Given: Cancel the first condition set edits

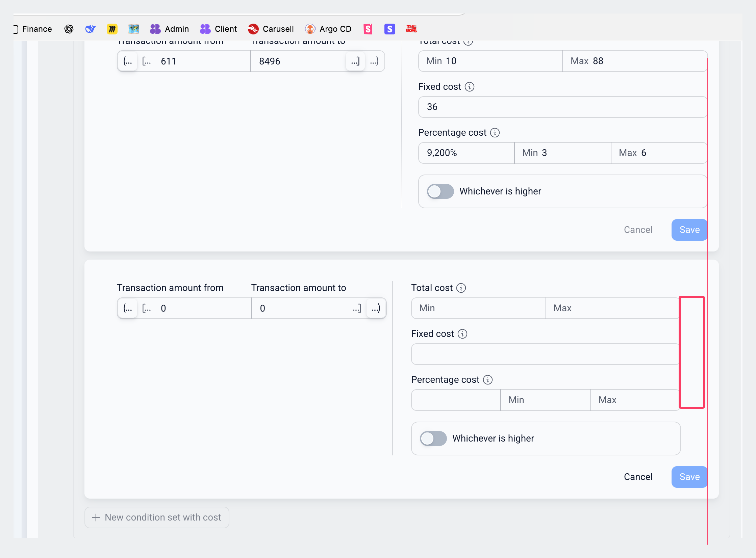Looking at the screenshot, I should [638, 230].
